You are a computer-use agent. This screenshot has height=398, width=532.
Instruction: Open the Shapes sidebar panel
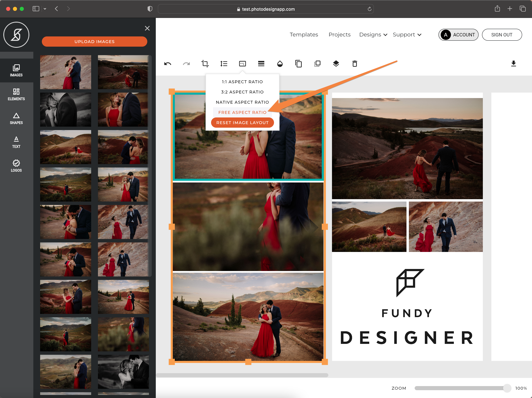(x=16, y=118)
